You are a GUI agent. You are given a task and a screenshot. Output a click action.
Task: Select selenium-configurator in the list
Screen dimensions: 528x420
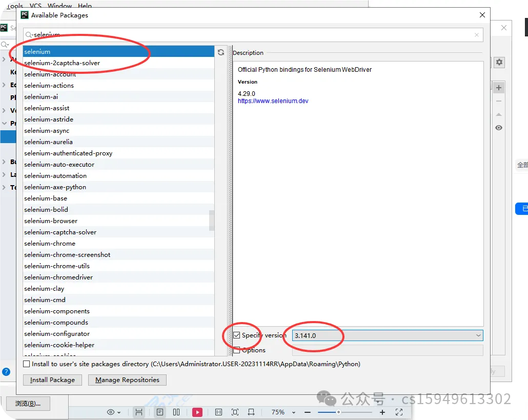pos(118,334)
